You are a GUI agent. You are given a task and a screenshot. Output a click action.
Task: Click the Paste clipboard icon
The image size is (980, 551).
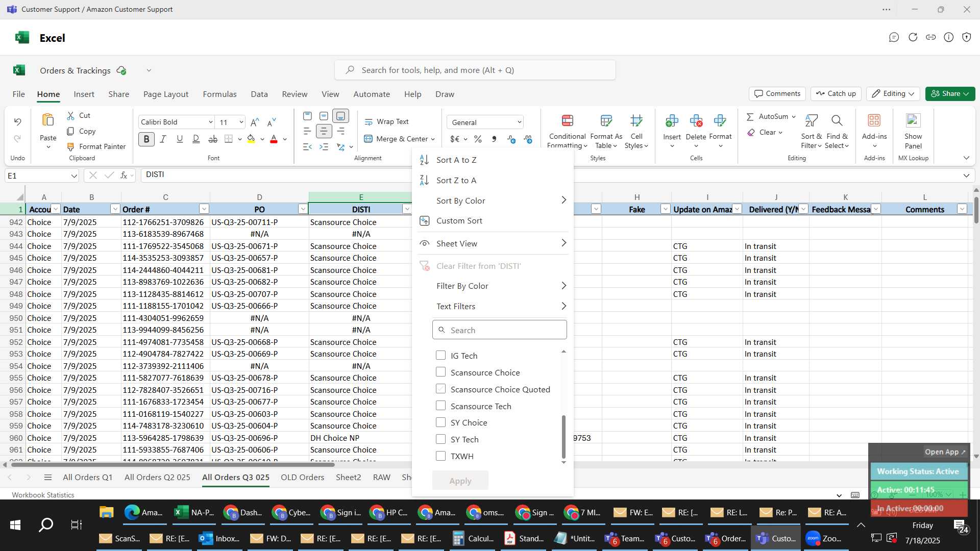[48, 120]
